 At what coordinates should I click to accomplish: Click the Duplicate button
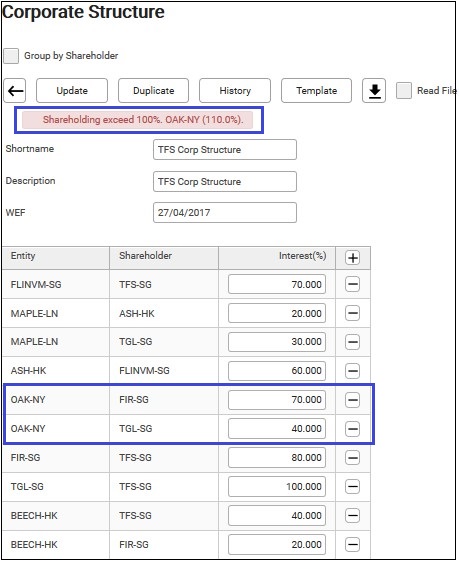(154, 91)
